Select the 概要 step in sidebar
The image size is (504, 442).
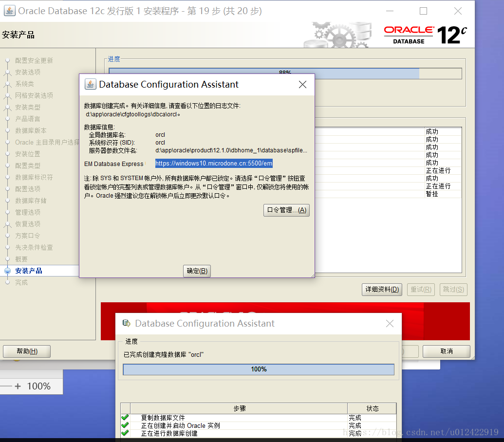coord(21,259)
